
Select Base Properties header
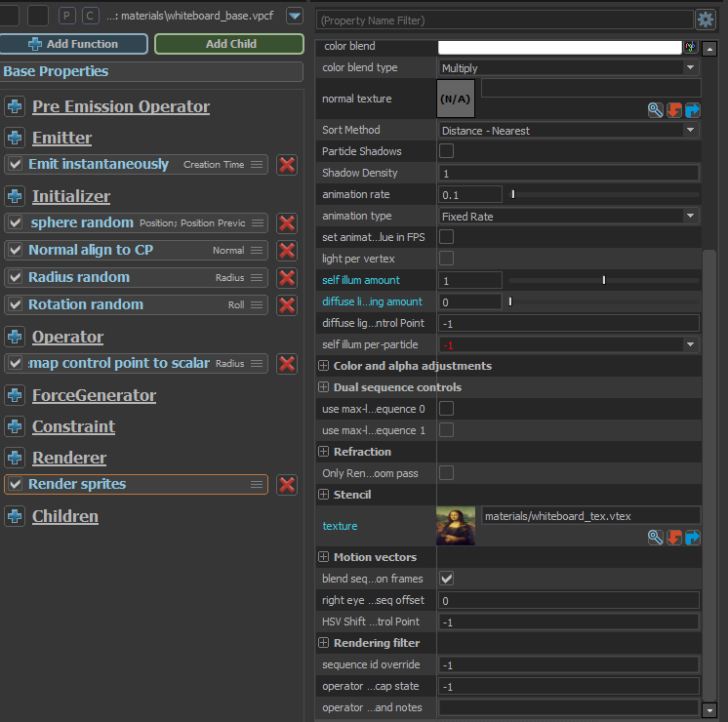[151, 71]
